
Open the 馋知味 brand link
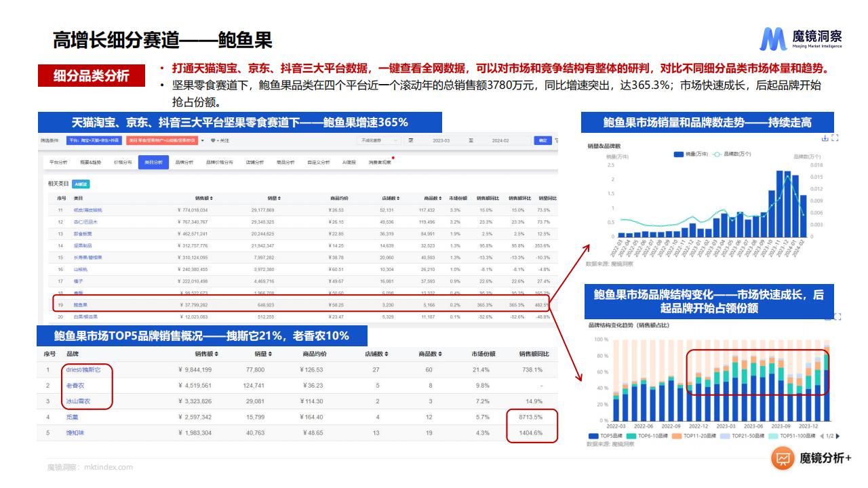pyautogui.click(x=75, y=432)
